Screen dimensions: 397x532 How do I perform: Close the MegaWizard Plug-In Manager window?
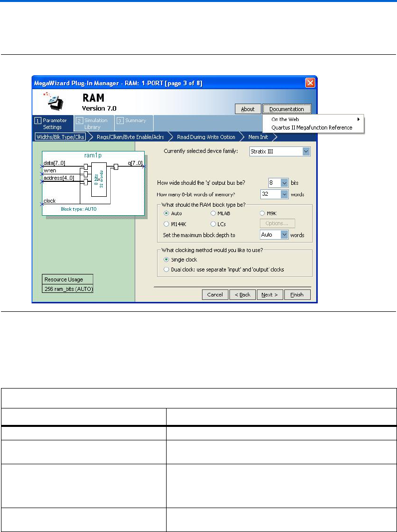tap(310, 83)
